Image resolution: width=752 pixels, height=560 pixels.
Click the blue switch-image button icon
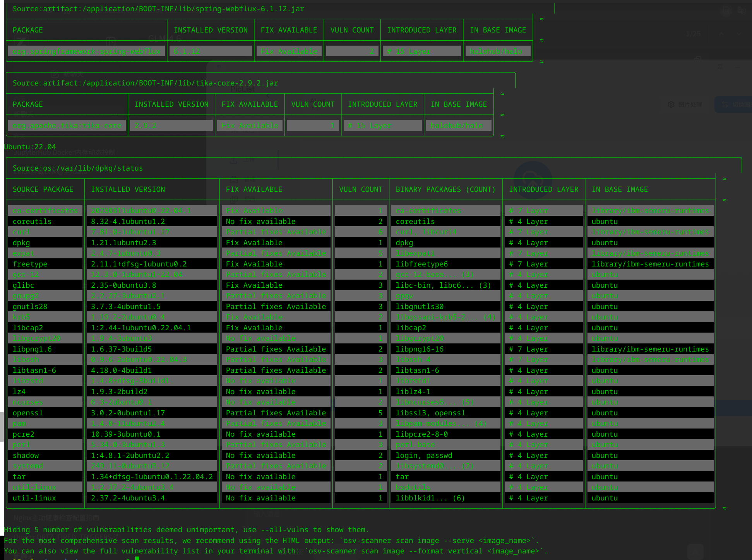(725, 104)
